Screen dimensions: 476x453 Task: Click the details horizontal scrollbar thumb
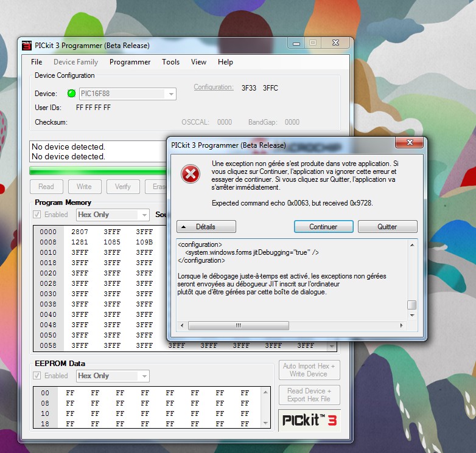pyautogui.click(x=238, y=325)
